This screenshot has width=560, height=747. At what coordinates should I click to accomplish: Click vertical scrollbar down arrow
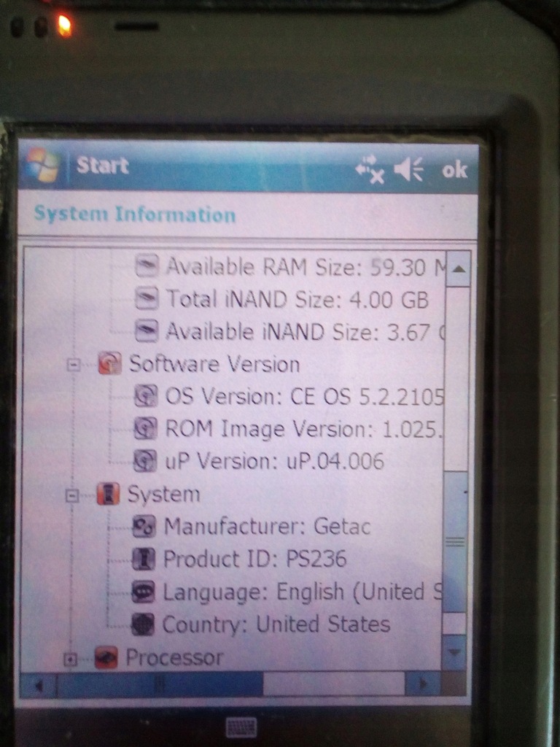click(454, 652)
